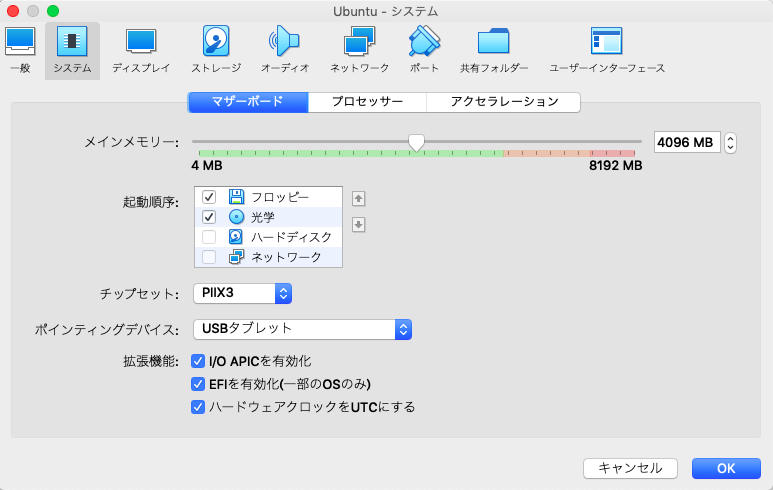Open the ストレージ (Storage) settings
773x490 pixels.
[x=216, y=50]
